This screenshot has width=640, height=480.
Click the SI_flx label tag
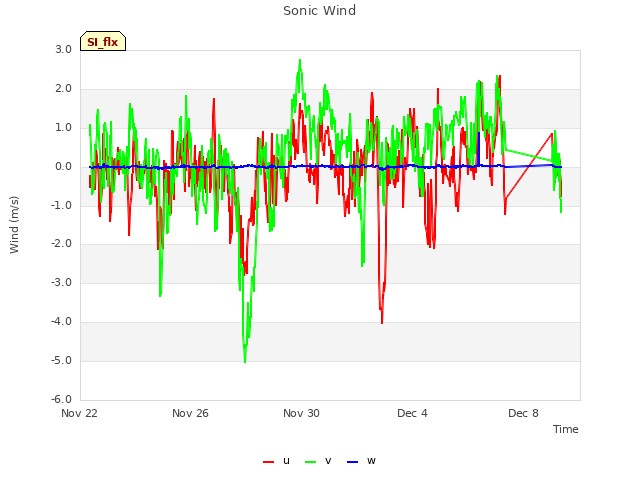click(103, 41)
